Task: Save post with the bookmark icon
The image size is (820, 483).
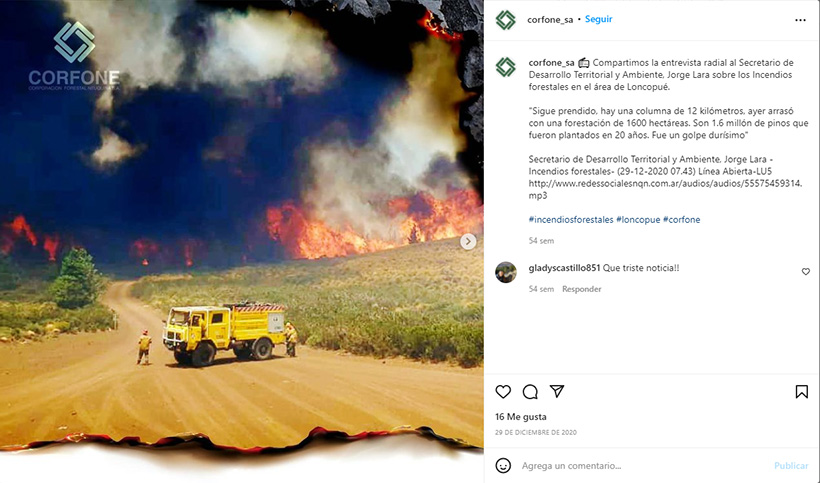Action: pos(801,392)
